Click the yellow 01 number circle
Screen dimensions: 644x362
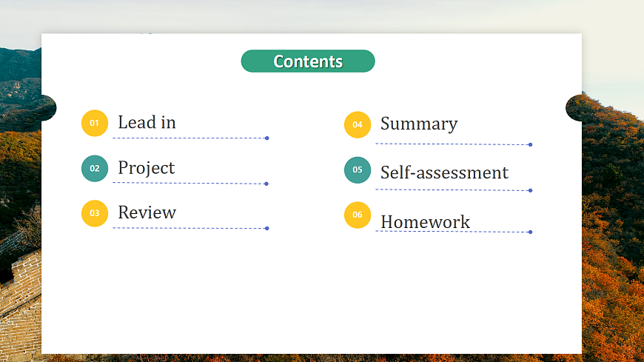coord(95,123)
